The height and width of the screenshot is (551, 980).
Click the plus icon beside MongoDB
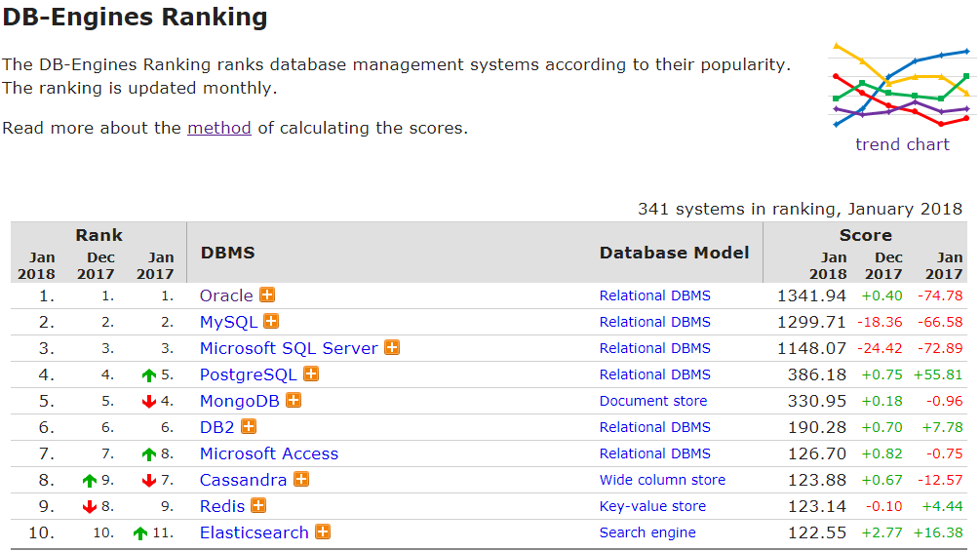[294, 400]
